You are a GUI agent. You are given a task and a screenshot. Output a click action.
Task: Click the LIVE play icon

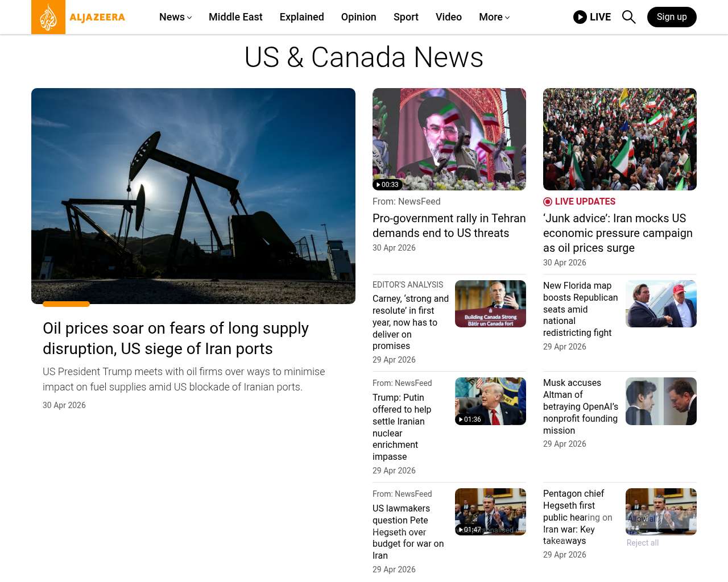tap(580, 17)
